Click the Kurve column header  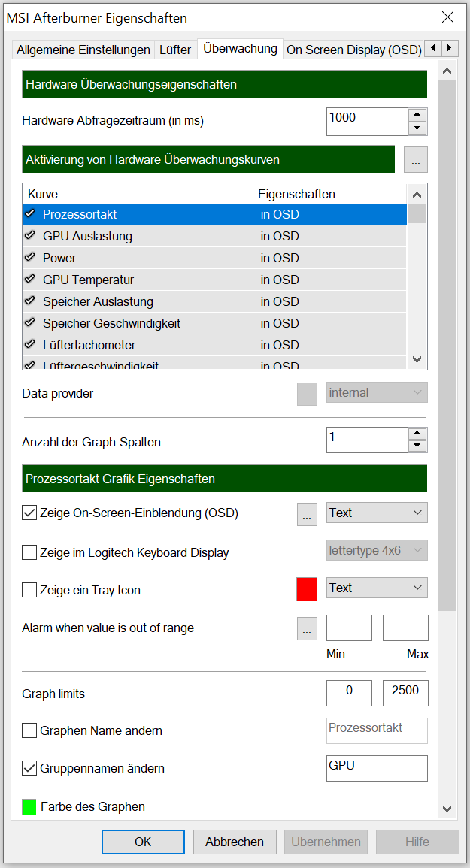click(x=138, y=195)
